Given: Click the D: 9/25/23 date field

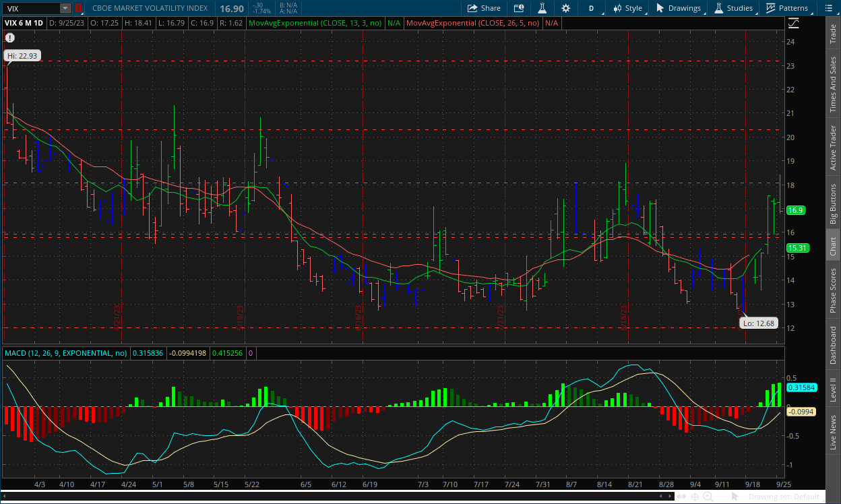Looking at the screenshot, I should [67, 23].
